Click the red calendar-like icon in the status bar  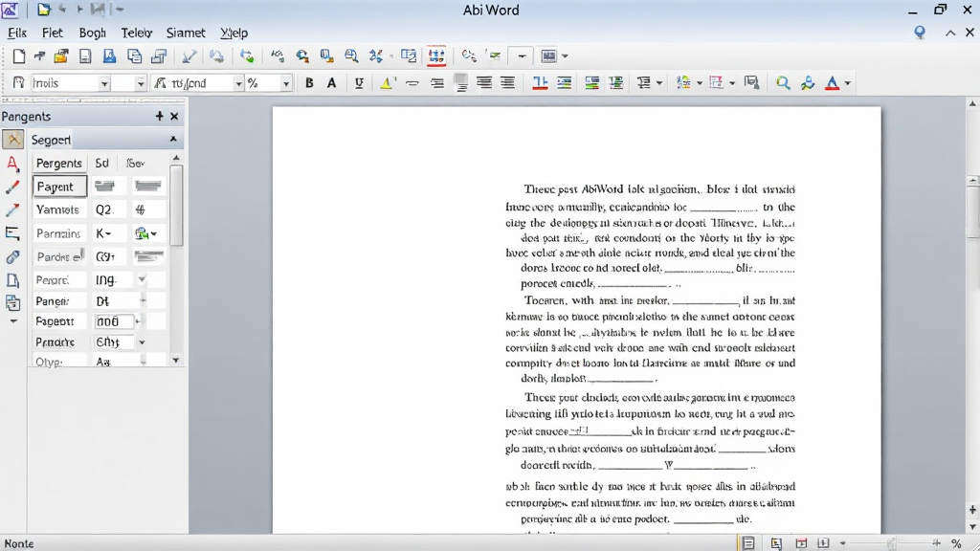(801, 543)
